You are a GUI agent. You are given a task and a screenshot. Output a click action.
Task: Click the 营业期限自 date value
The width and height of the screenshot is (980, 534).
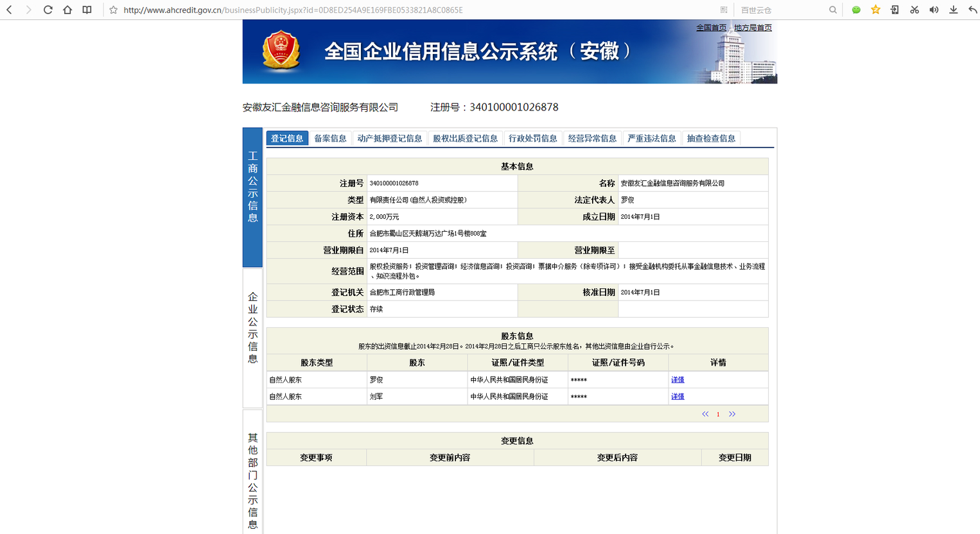tap(389, 250)
